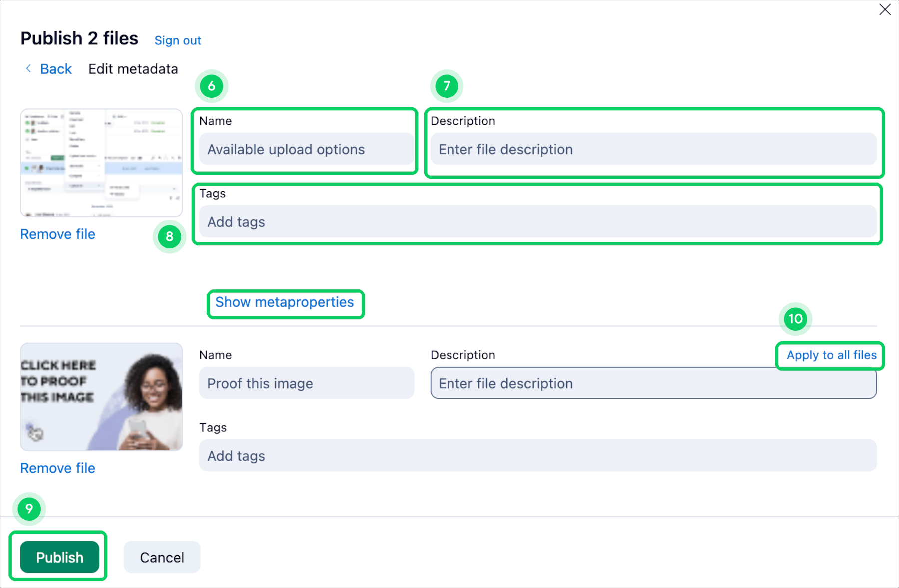This screenshot has height=588, width=899.
Task: Go back using the Back link
Action: (x=56, y=69)
